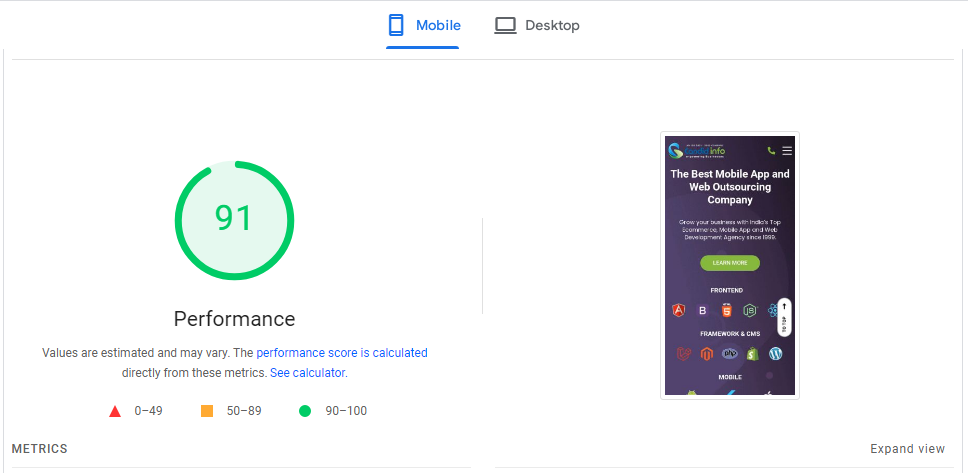Click the hamburger menu in screenshot preview
Image resolution: width=968 pixels, height=473 pixels.
786,151
